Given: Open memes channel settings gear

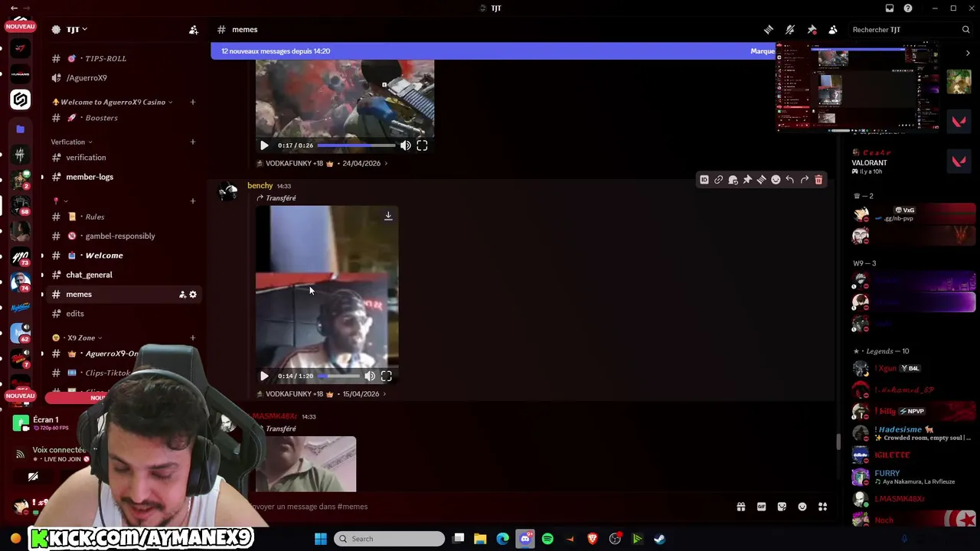Looking at the screenshot, I should 193,295.
